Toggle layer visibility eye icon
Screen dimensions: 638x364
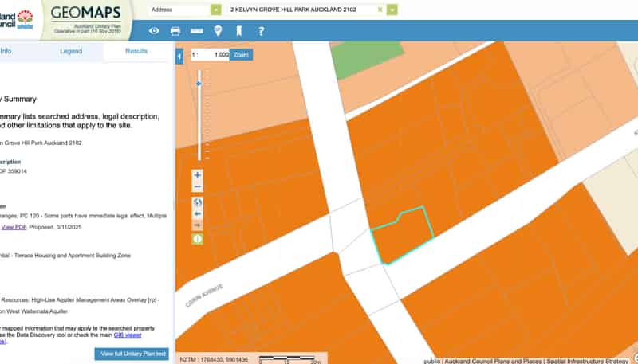coord(154,31)
